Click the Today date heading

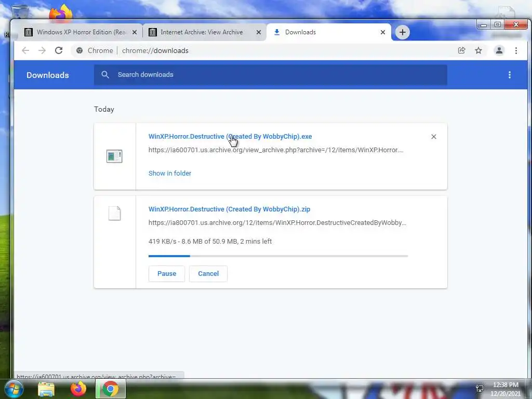tap(104, 109)
